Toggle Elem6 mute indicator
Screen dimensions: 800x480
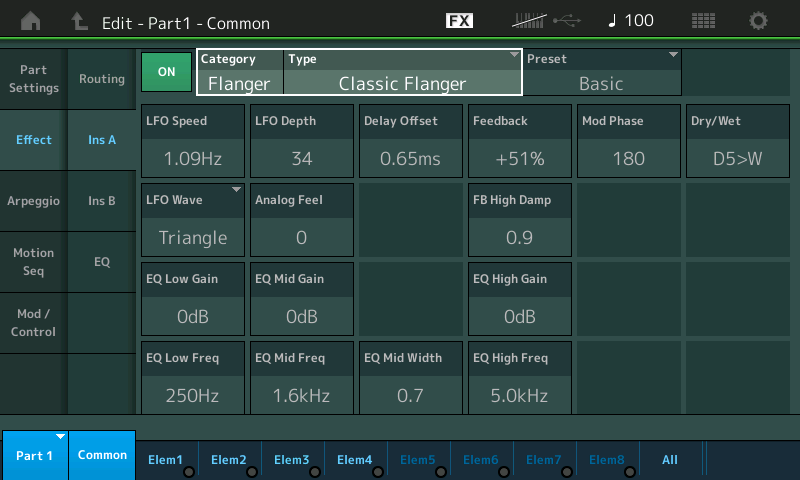tap(504, 472)
